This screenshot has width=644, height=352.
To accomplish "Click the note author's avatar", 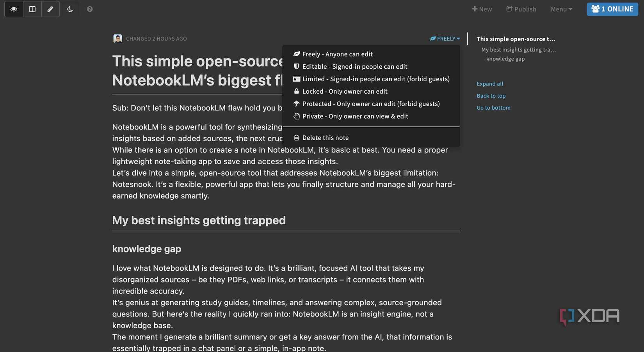I will (117, 38).
